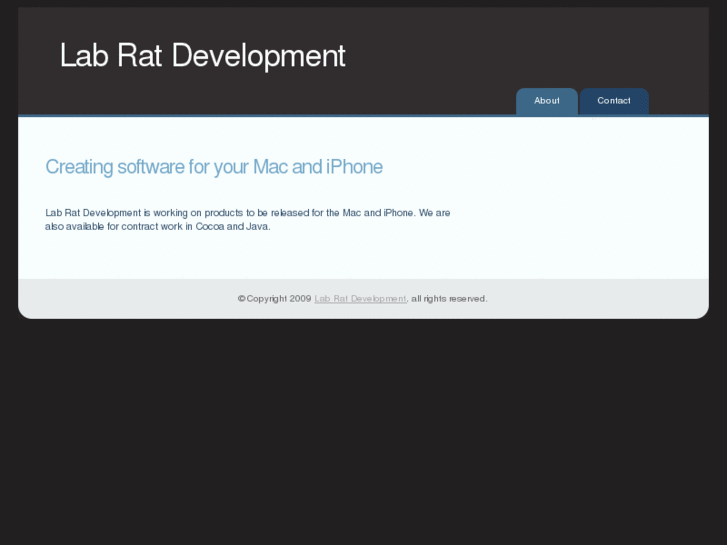This screenshot has width=727, height=545.
Task: Click the year '2009' in the footer
Action: pos(300,299)
